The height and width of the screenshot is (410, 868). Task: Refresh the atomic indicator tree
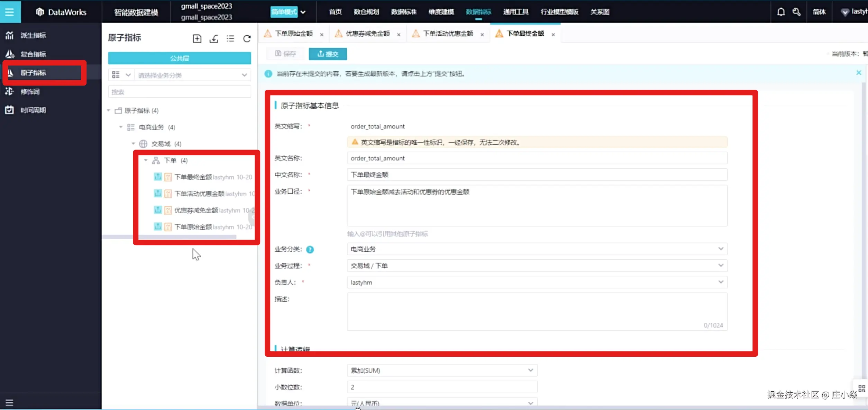pos(247,38)
